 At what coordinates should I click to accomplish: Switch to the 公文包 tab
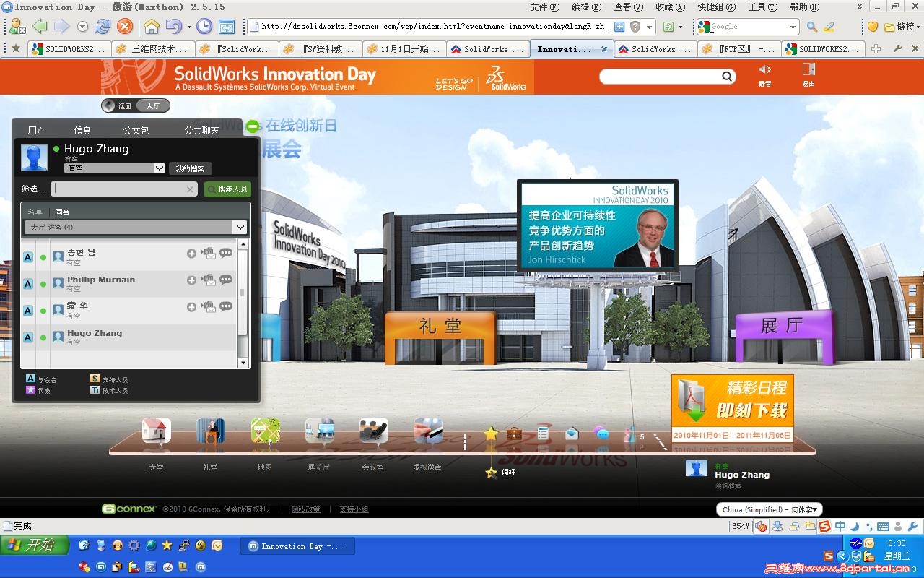[x=136, y=131]
